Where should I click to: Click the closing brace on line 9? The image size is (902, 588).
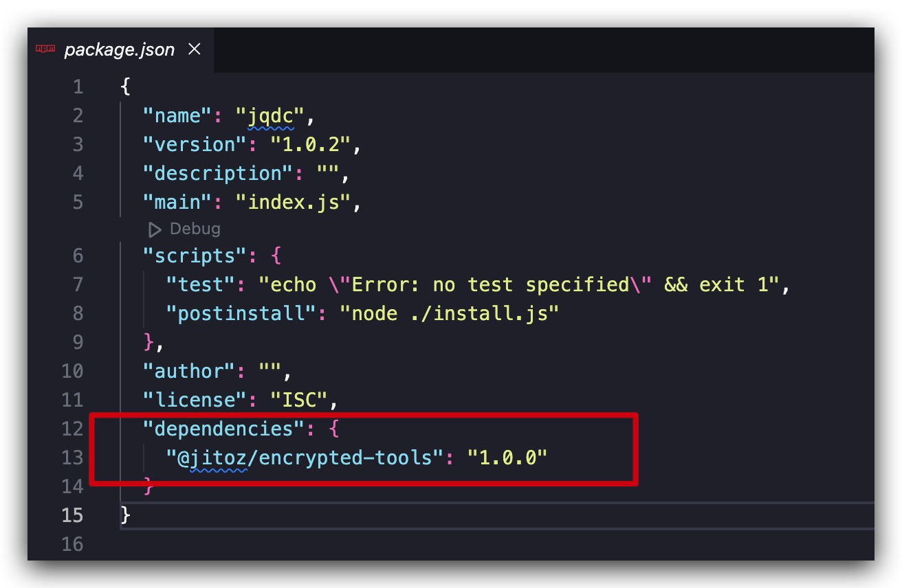pyautogui.click(x=148, y=343)
